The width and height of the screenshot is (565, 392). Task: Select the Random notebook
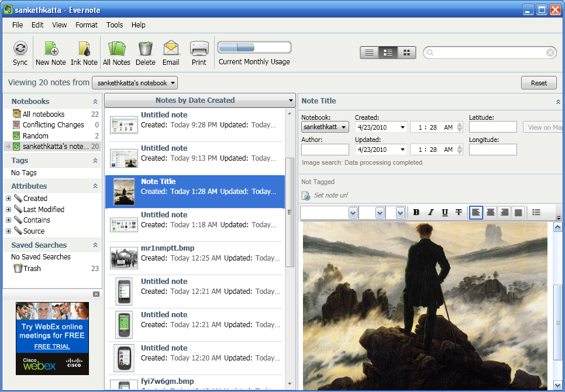53,136
